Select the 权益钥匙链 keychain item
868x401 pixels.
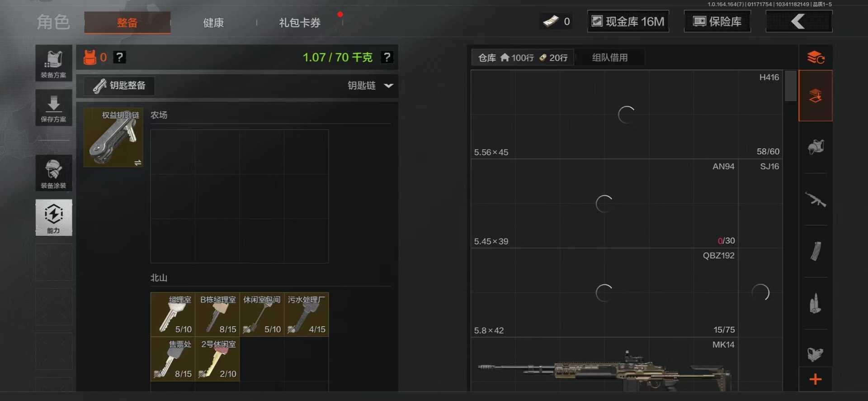(113, 137)
